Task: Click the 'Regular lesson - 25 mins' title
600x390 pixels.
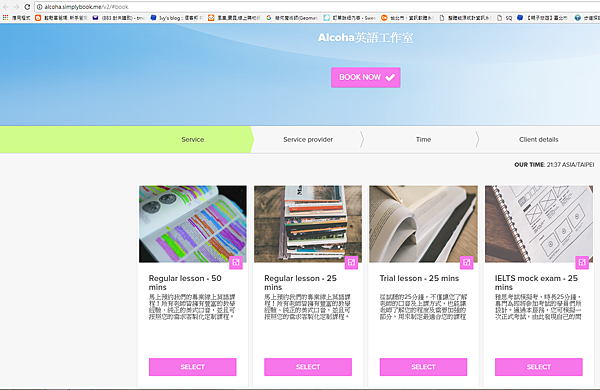Action: [x=300, y=282]
